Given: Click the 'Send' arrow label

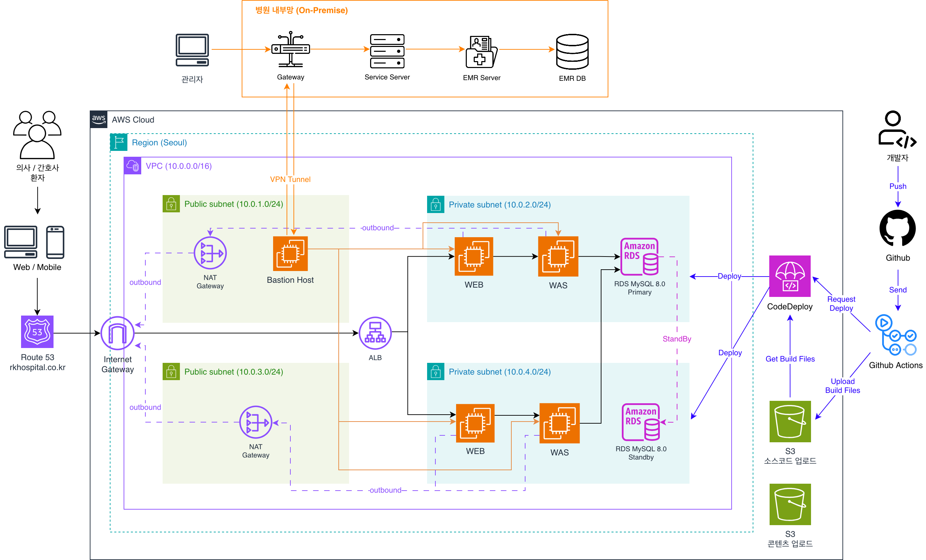Looking at the screenshot, I should coord(897,289).
